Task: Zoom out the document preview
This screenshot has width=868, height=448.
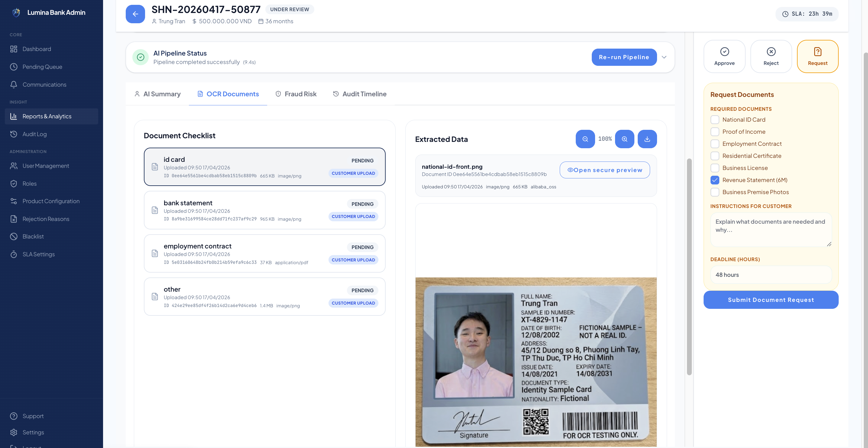Action: [x=585, y=139]
